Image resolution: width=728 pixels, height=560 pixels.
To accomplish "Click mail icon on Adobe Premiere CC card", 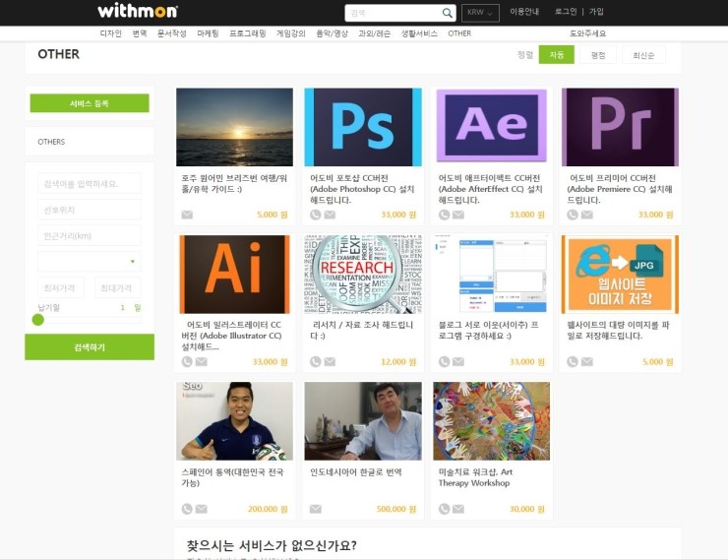I will tap(587, 215).
